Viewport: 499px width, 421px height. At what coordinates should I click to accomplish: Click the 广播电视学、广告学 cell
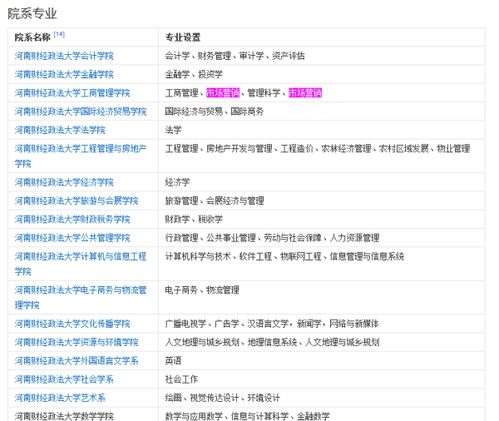coord(322,324)
